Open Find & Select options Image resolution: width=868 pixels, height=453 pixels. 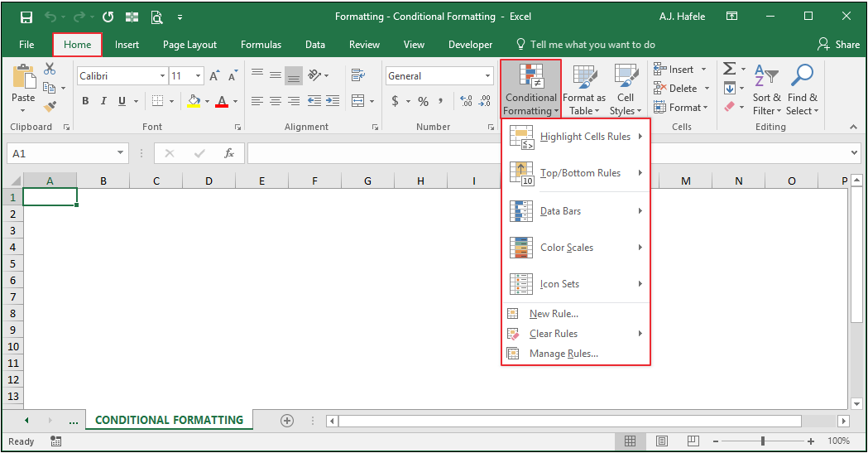802,89
